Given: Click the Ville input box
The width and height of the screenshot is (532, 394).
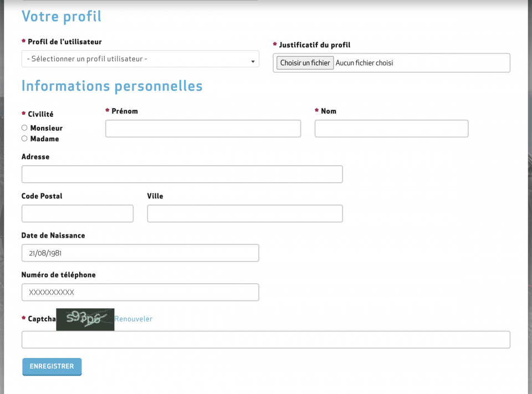Looking at the screenshot, I should click(244, 213).
